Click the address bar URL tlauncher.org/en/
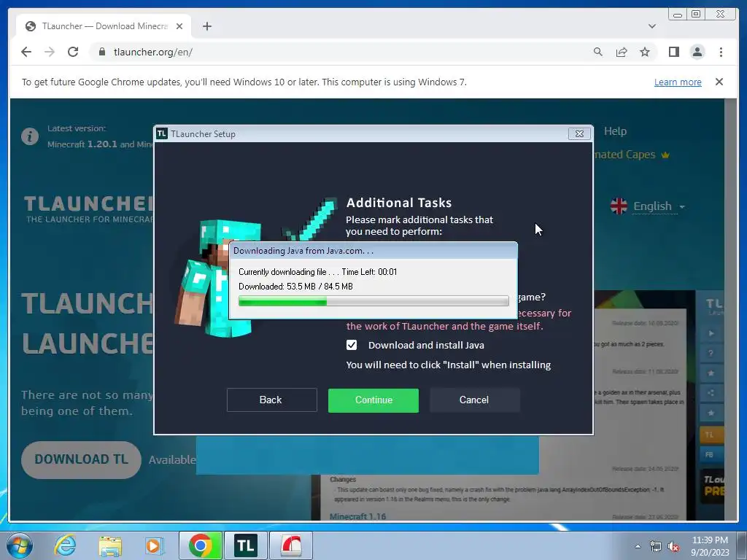This screenshot has height=560, width=747. click(x=153, y=52)
